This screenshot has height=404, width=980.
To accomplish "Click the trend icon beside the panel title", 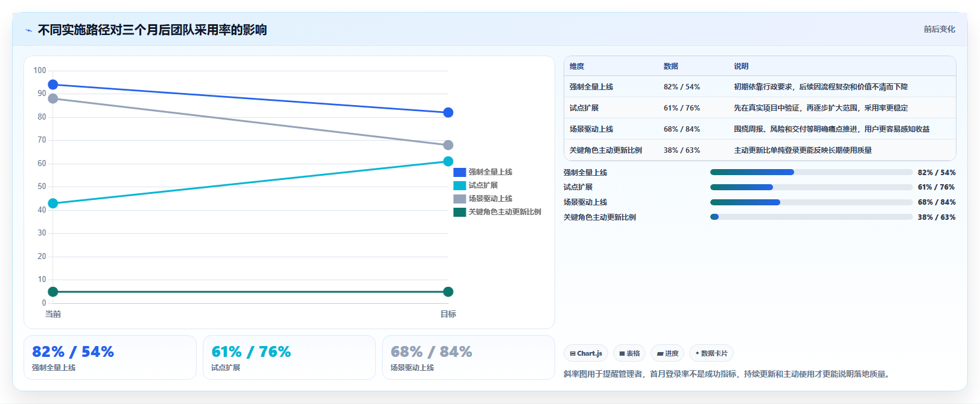I will coord(28,30).
